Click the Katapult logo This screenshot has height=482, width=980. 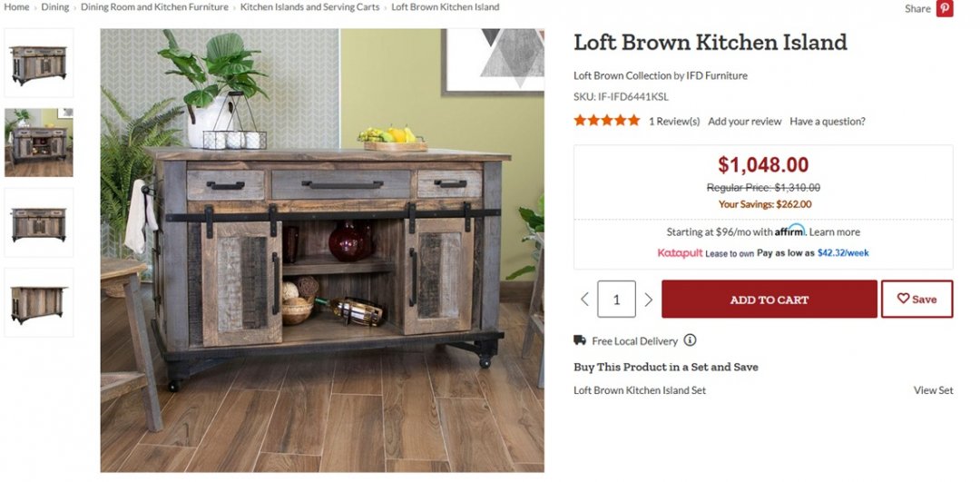click(x=680, y=253)
